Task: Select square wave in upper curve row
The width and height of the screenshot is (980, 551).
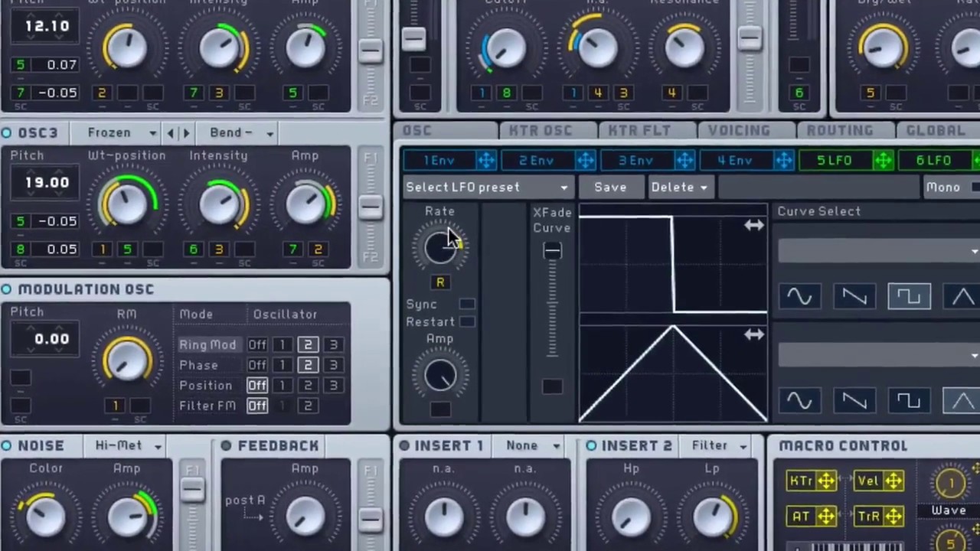Action: click(909, 297)
